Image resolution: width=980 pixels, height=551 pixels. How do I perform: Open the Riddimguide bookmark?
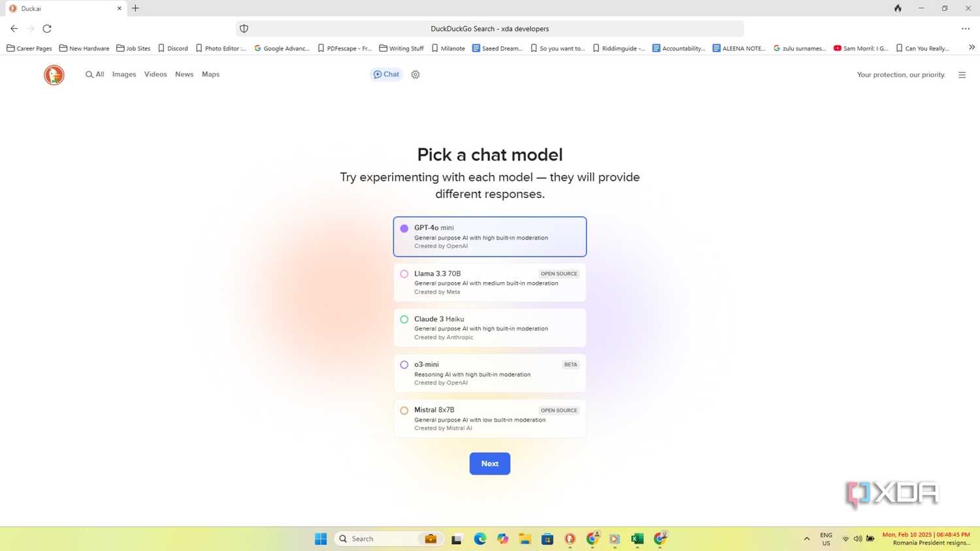[619, 48]
